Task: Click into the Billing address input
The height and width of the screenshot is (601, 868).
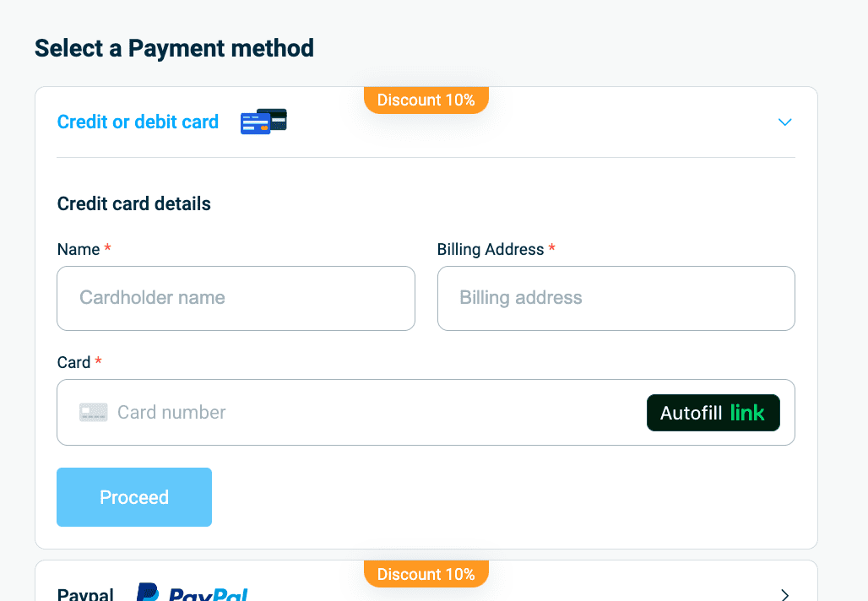Action: (x=616, y=298)
